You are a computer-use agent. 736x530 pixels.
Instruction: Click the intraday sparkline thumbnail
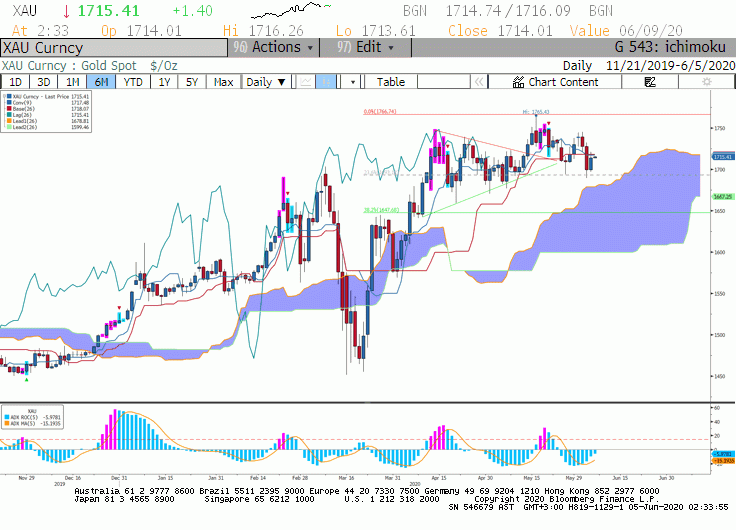(291, 9)
